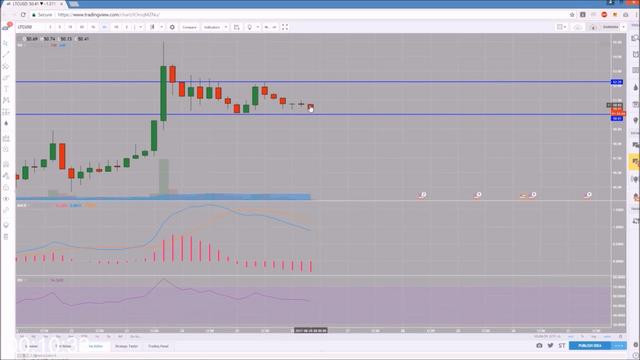Click the trash icon to remove drawings
Image resolution: width=640 pixels, height=360 pixels.
tap(6, 237)
